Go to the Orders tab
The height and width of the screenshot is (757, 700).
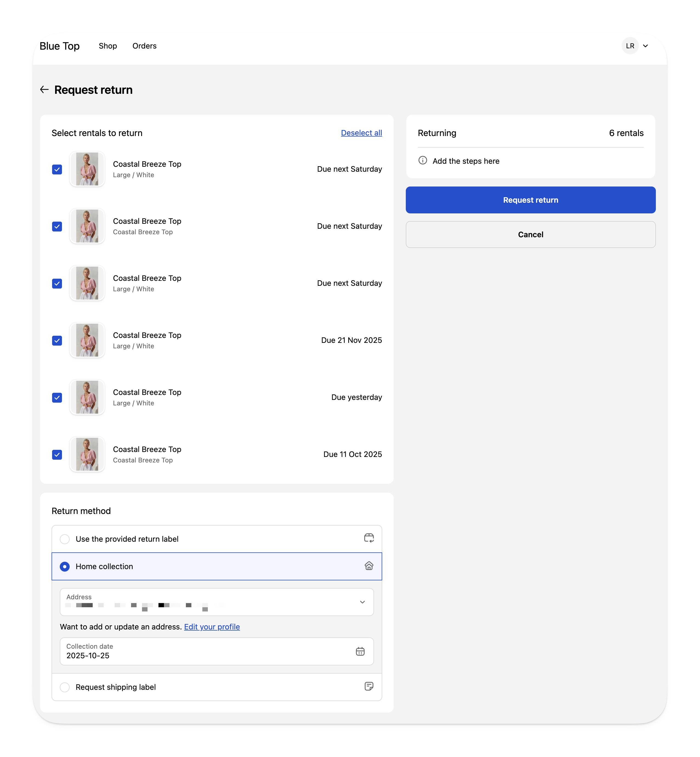pyautogui.click(x=144, y=46)
